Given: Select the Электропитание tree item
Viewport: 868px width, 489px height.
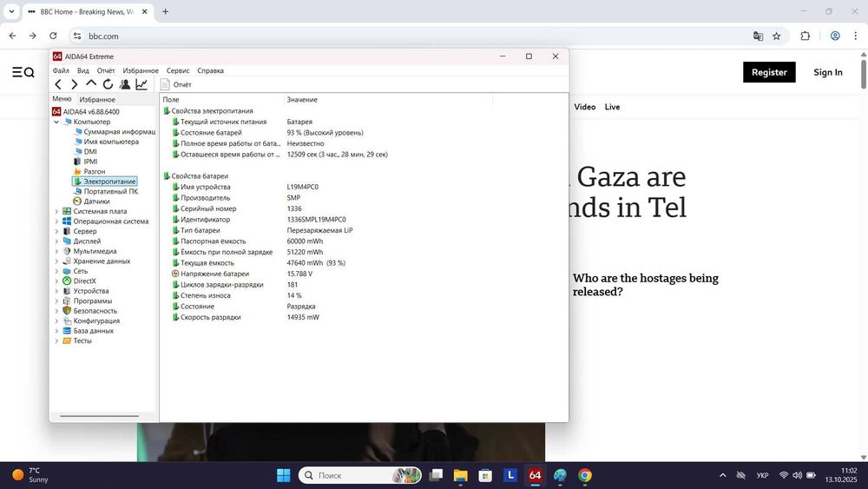Looking at the screenshot, I should [105, 182].
